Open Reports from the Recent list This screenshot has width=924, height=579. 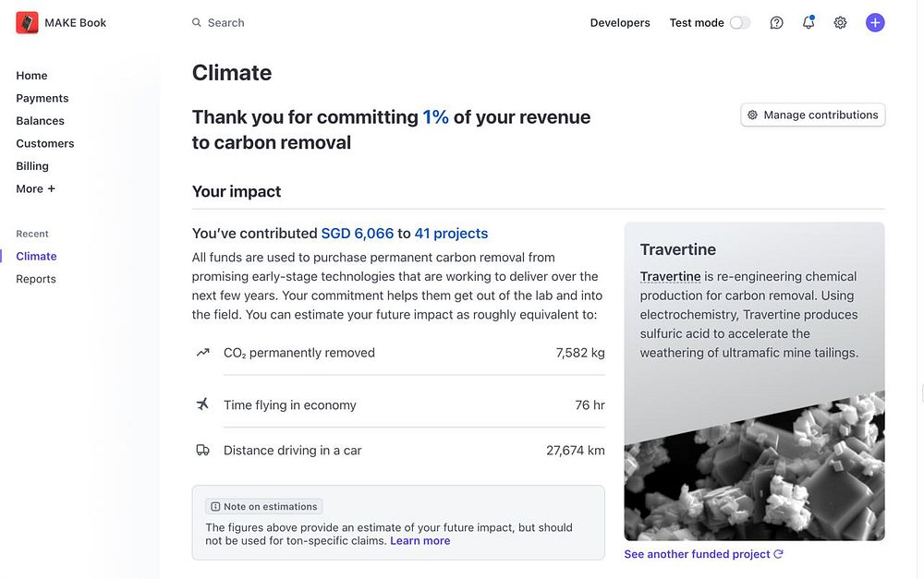pyautogui.click(x=36, y=279)
